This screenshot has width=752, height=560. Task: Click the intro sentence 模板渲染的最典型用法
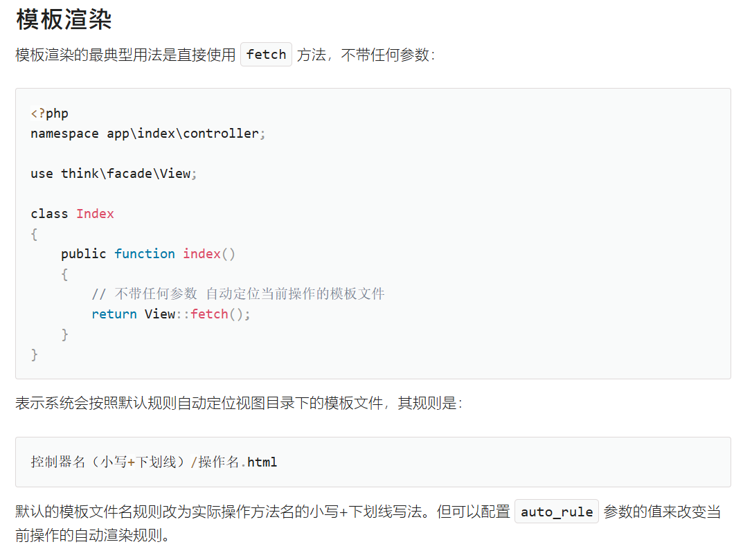[x=125, y=55]
